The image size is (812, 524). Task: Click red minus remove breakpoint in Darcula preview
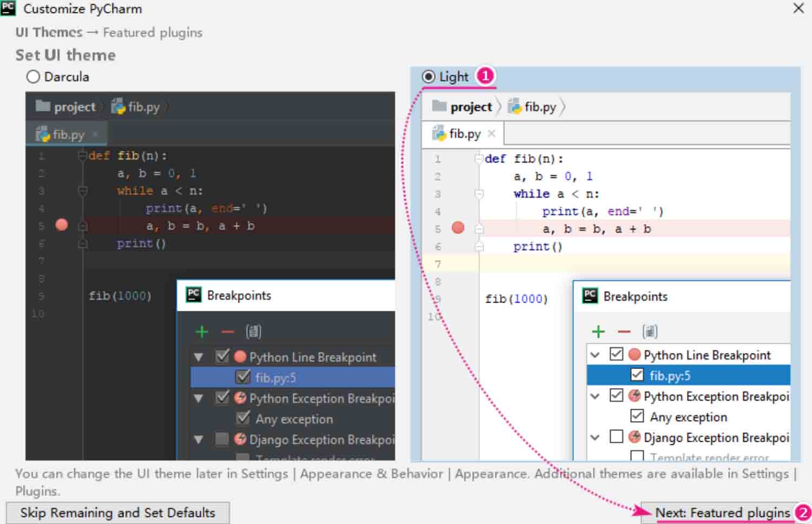(228, 331)
